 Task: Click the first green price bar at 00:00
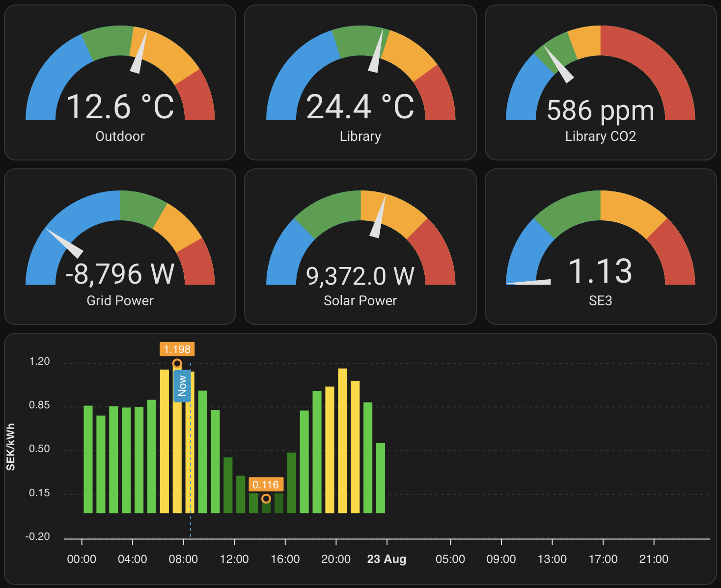[88, 459]
